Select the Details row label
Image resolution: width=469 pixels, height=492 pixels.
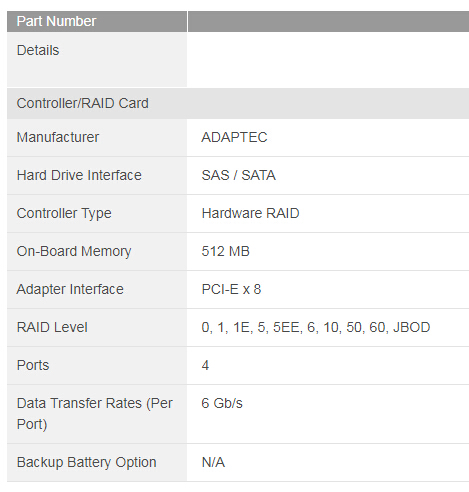point(38,50)
